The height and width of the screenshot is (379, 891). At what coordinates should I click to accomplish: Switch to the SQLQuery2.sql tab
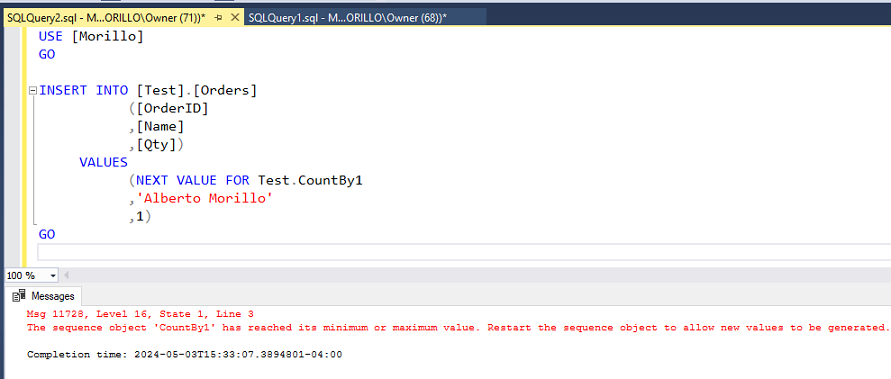point(106,18)
